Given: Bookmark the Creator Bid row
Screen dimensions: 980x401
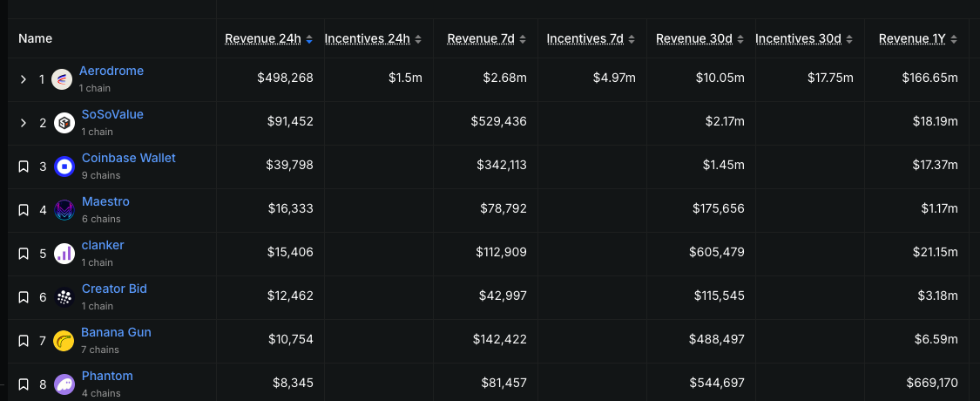Looking at the screenshot, I should (x=24, y=297).
